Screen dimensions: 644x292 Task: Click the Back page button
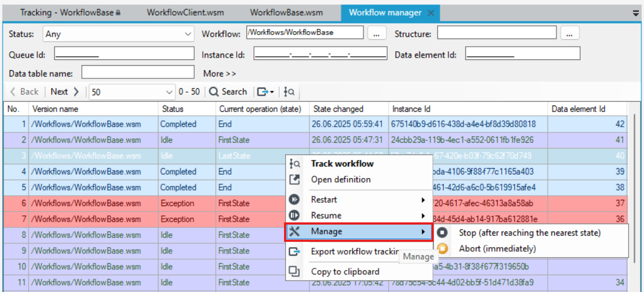25,92
